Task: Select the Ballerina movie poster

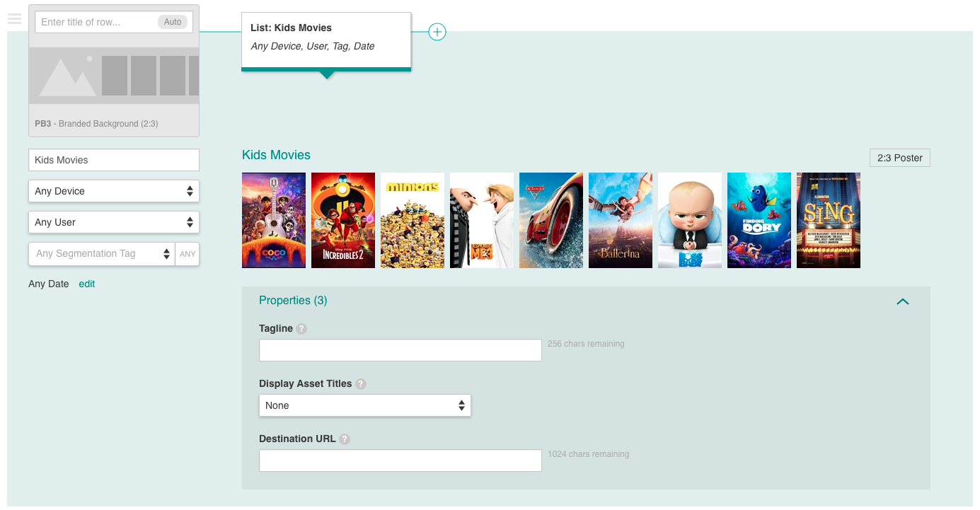Action: click(x=621, y=221)
